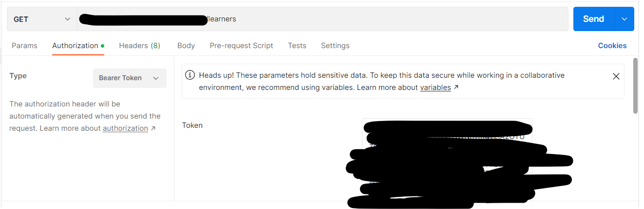The height and width of the screenshot is (209, 644).
Task: Click the green dot on Authorization tab
Action: point(102,46)
